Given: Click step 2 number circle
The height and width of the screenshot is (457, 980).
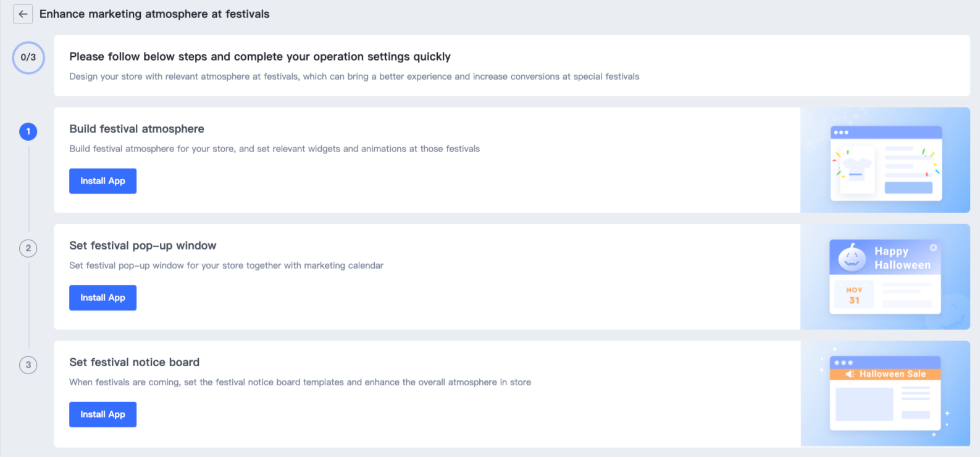Looking at the screenshot, I should coord(28,248).
